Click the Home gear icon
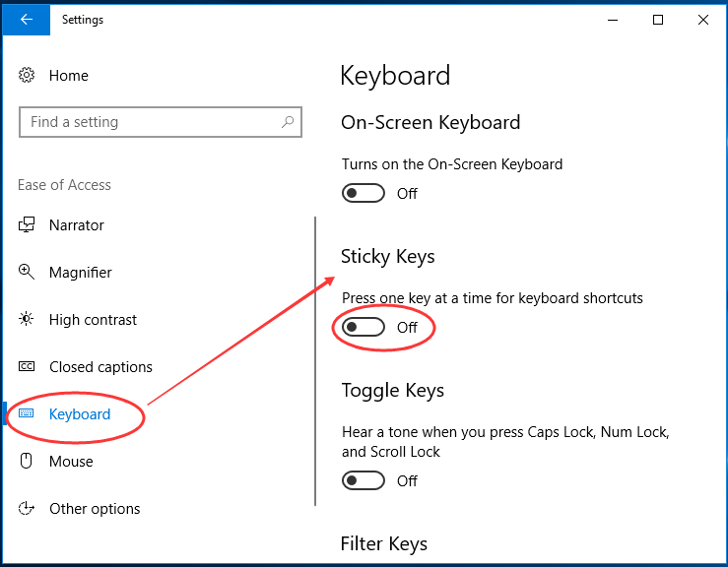728x567 pixels. coord(28,76)
